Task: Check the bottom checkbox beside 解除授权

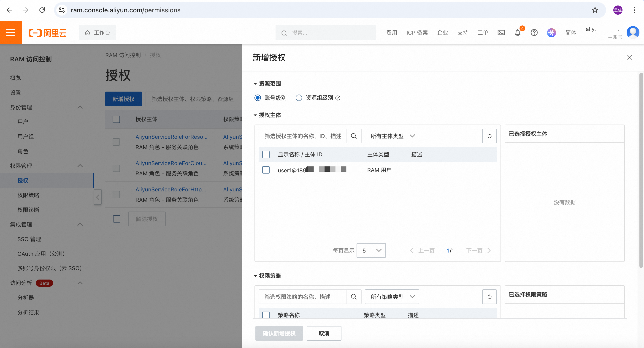Action: [x=117, y=219]
